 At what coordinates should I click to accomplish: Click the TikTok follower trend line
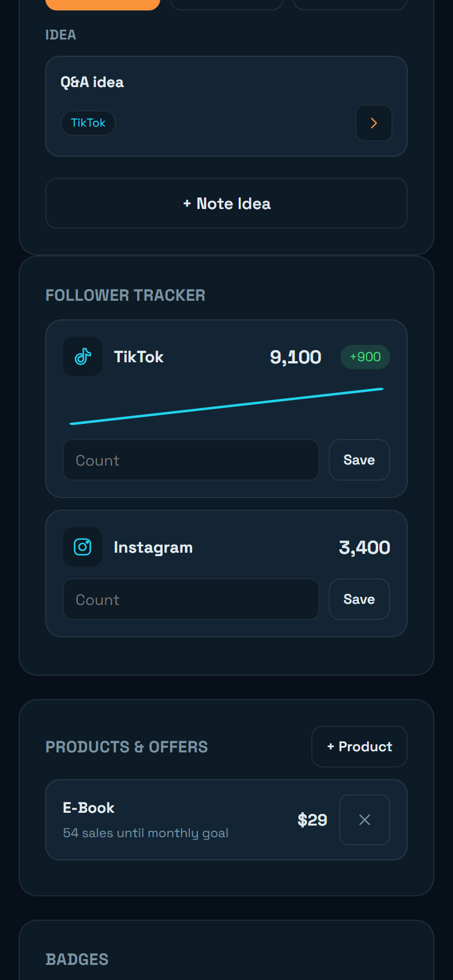pyautogui.click(x=227, y=406)
